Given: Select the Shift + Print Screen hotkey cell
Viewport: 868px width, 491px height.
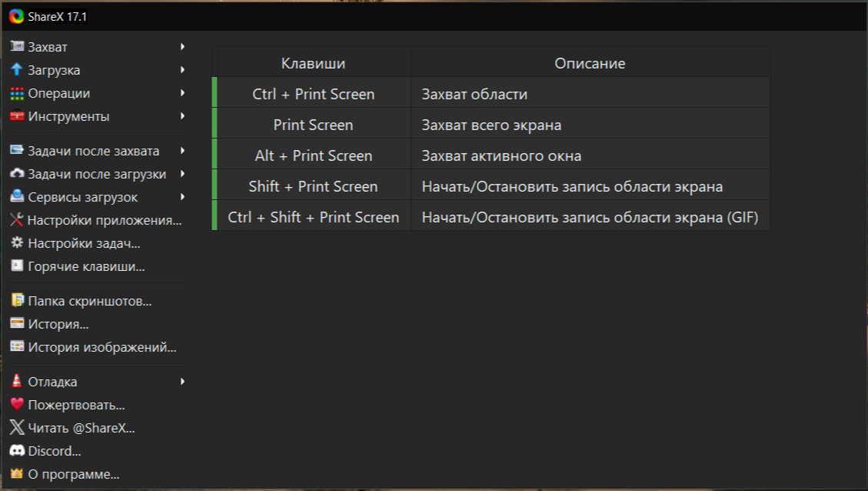Looking at the screenshot, I should (314, 185).
